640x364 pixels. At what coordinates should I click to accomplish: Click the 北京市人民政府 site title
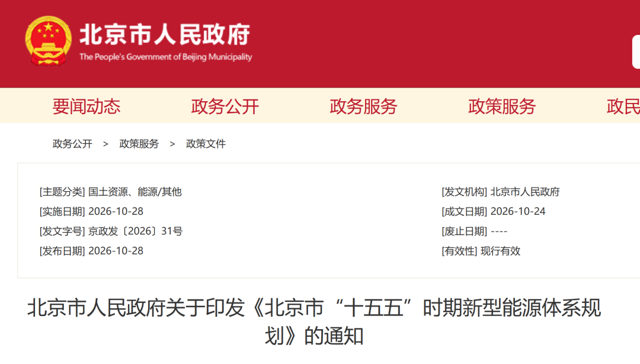[165, 34]
